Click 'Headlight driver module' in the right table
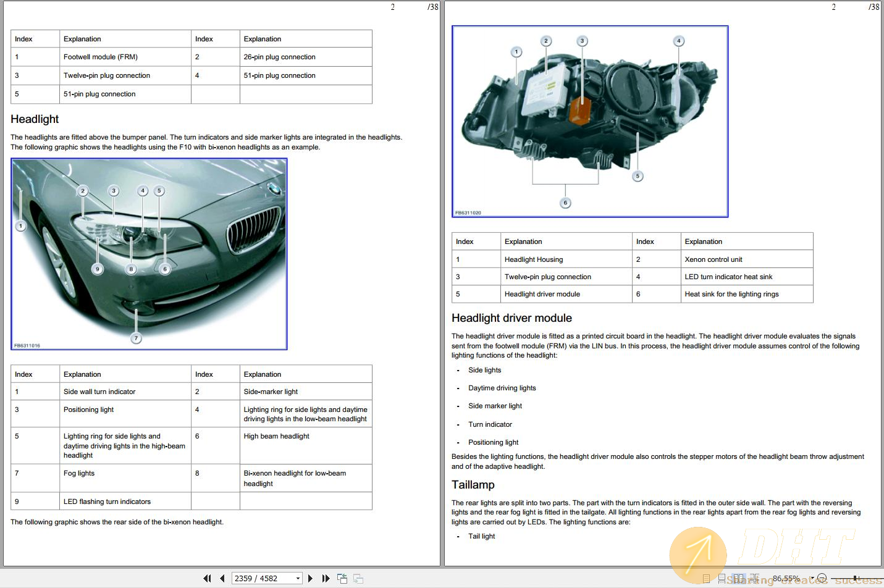This screenshot has height=588, width=884. [566, 294]
